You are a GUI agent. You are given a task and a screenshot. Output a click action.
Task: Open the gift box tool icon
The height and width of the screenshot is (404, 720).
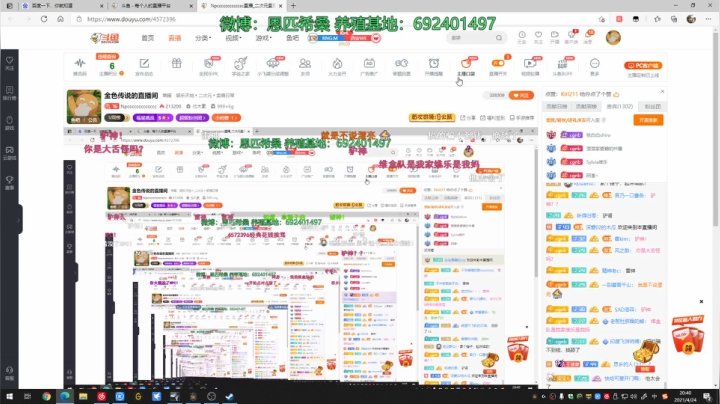tap(177, 63)
